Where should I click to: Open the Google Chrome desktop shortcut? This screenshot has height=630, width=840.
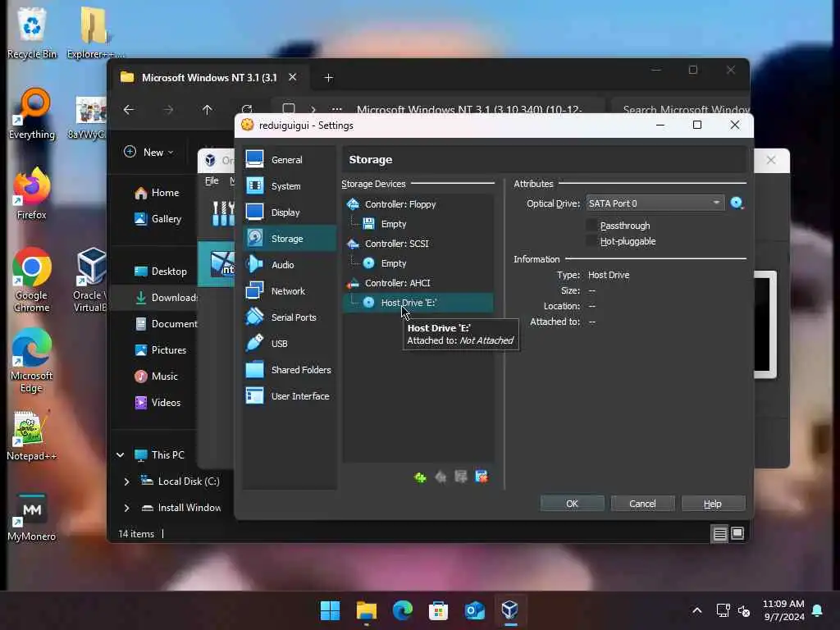click(32, 280)
